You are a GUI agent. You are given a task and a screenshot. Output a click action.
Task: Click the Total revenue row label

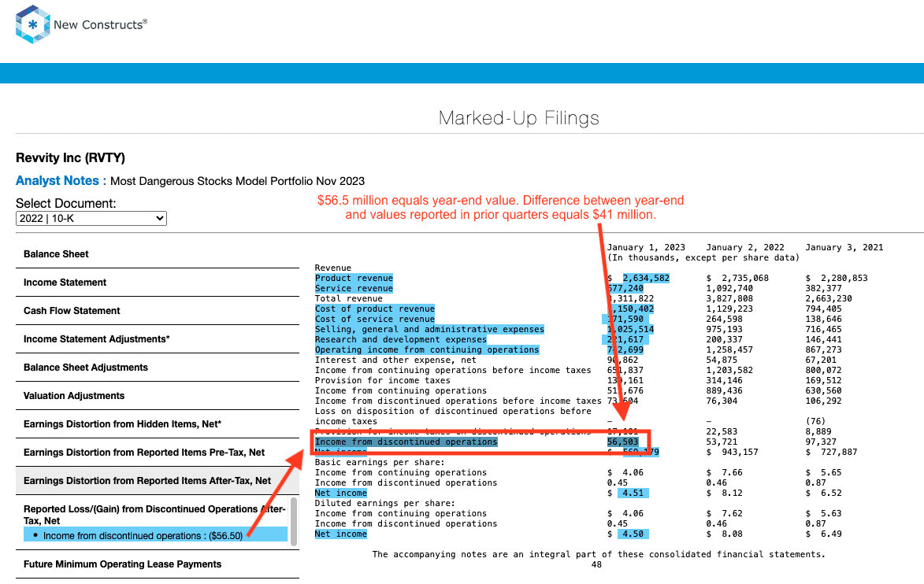pos(348,298)
